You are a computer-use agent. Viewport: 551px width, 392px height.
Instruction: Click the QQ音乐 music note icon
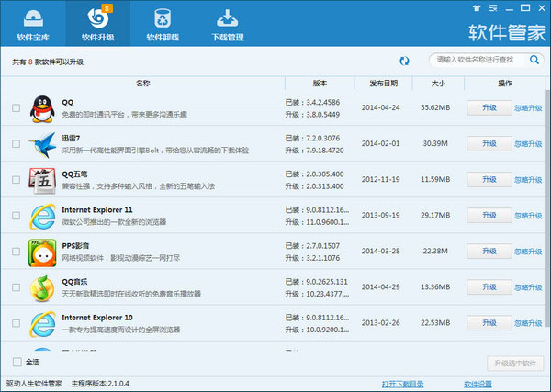pyautogui.click(x=42, y=288)
